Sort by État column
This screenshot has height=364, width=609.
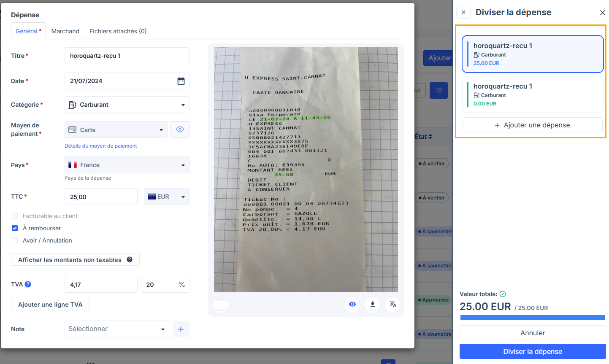(x=423, y=137)
